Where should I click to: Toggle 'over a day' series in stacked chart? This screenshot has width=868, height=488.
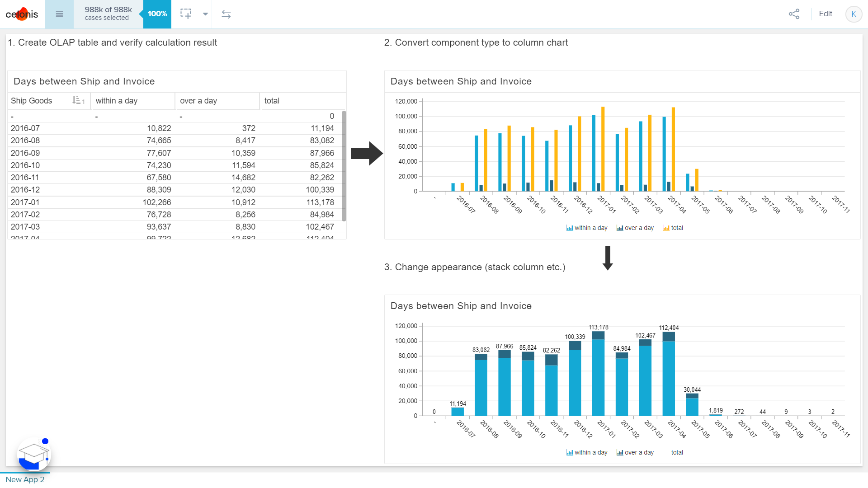(x=635, y=452)
